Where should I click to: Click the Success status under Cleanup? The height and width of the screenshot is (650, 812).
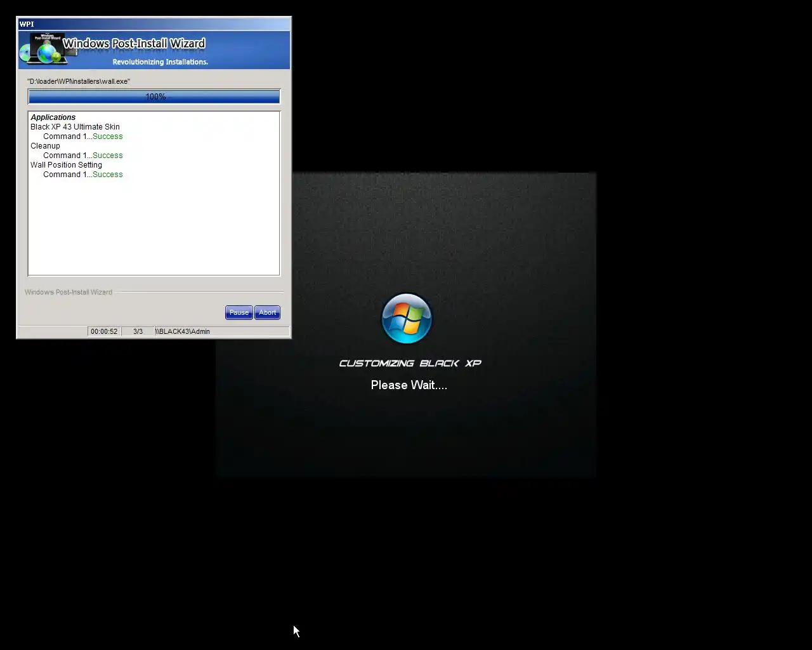point(108,156)
